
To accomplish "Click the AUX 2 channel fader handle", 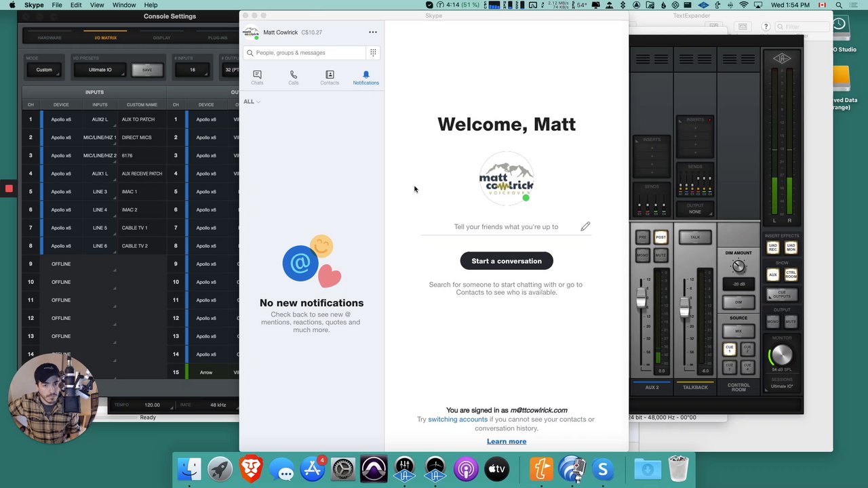I will coord(641,299).
